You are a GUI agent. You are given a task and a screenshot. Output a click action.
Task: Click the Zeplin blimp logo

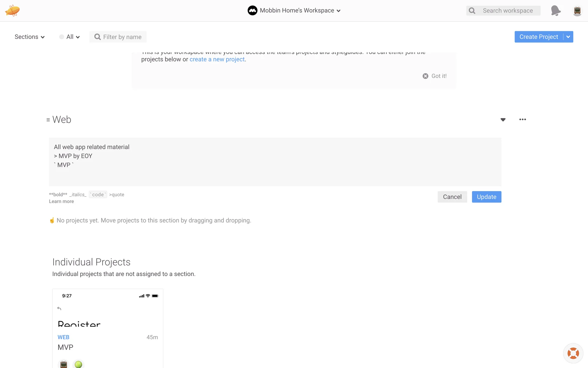tap(12, 10)
